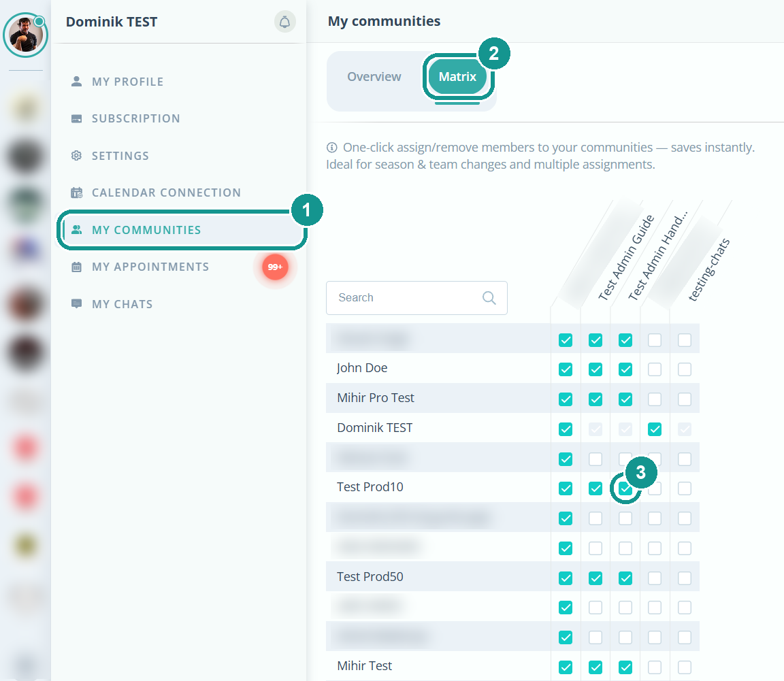Click the member name Test Prod10
Screen dimensions: 784x681
point(370,487)
